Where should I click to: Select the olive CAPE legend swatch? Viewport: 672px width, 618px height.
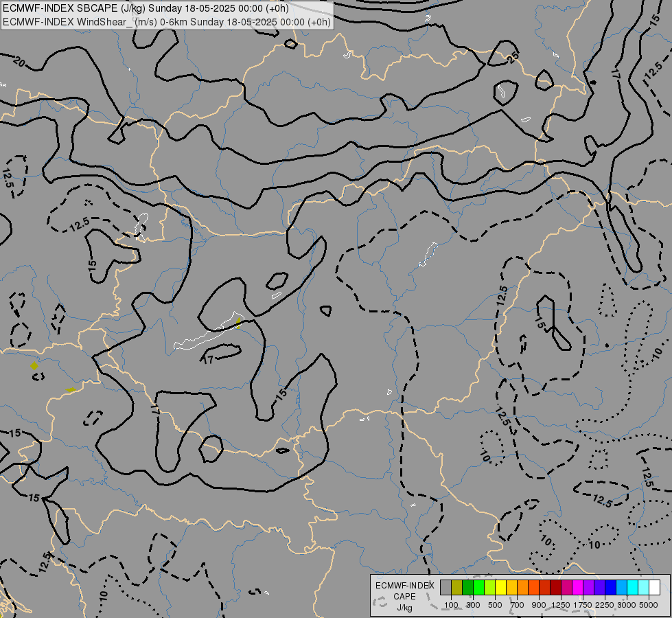(x=457, y=587)
